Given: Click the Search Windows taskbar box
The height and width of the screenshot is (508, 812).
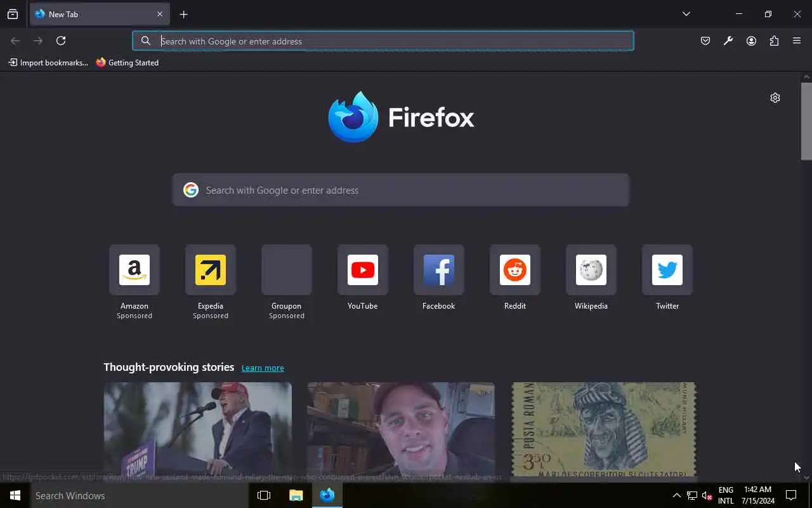Looking at the screenshot, I should [x=140, y=495].
